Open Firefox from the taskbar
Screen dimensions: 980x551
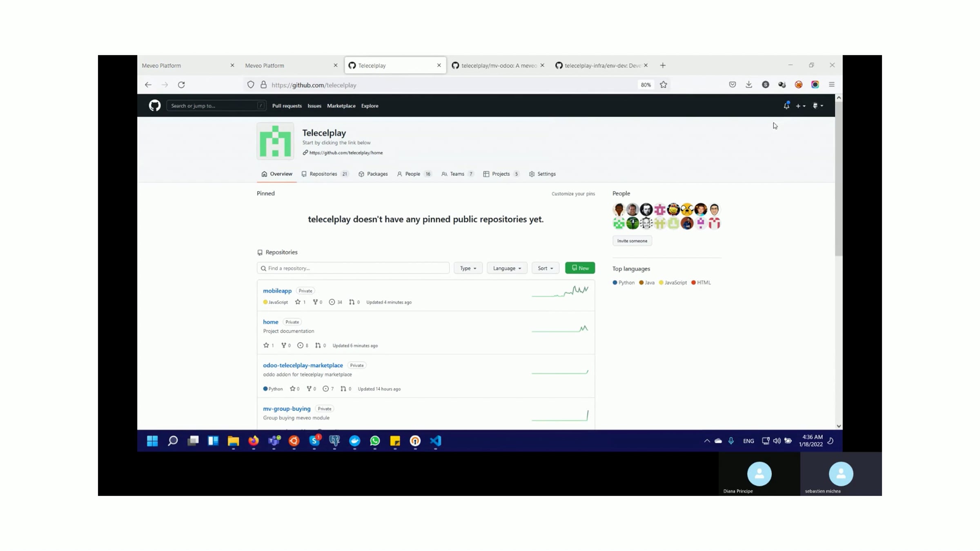coord(254,441)
